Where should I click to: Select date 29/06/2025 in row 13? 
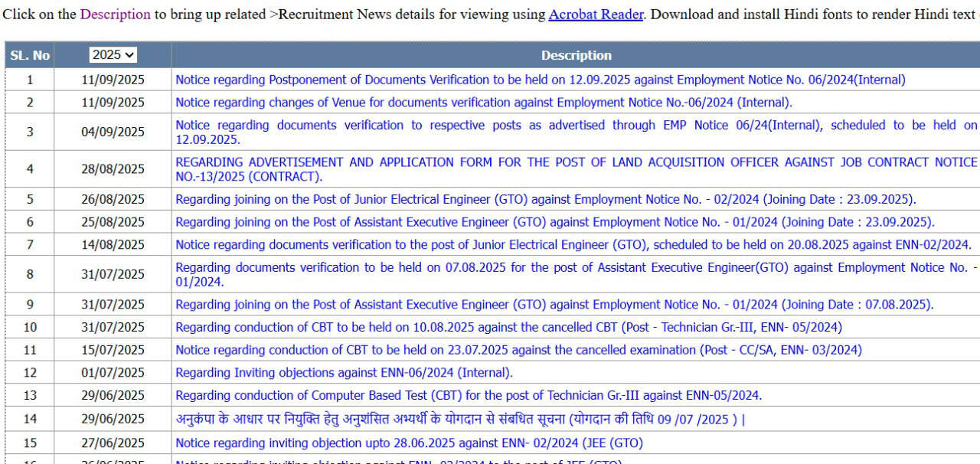tap(113, 396)
